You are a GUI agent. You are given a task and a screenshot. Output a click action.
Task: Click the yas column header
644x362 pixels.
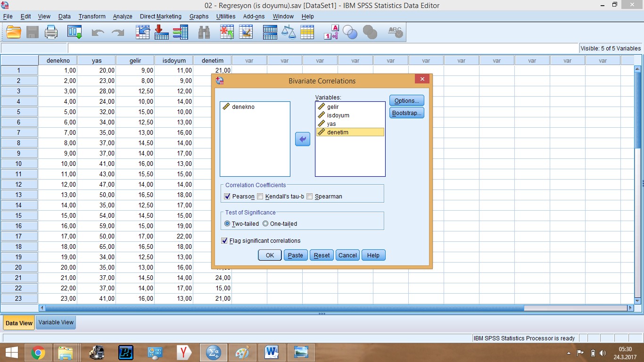point(97,60)
